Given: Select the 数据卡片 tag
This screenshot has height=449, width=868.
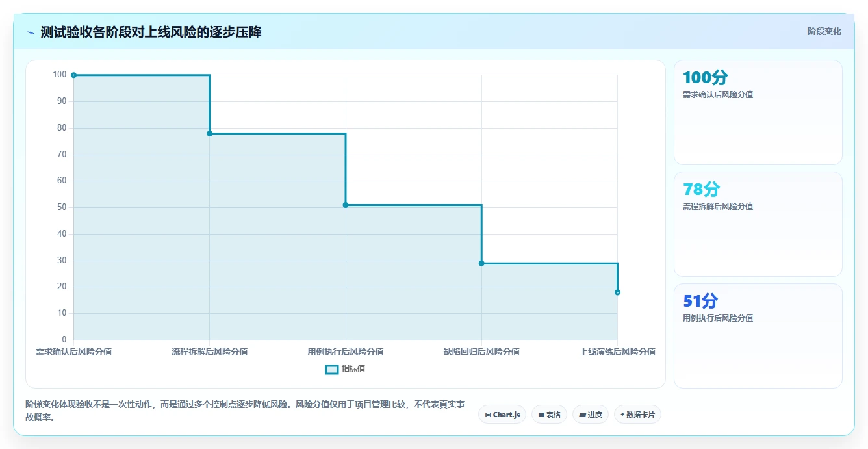Looking at the screenshot, I should [x=637, y=415].
